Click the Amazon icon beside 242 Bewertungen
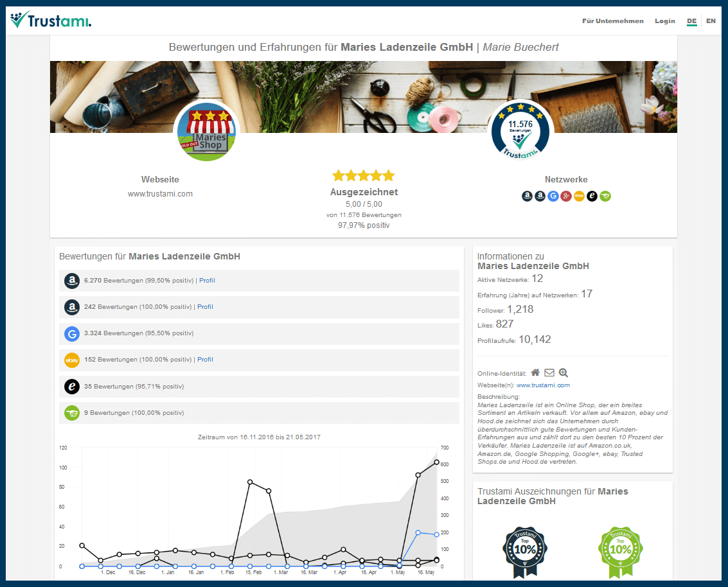The image size is (728, 587). (72, 307)
